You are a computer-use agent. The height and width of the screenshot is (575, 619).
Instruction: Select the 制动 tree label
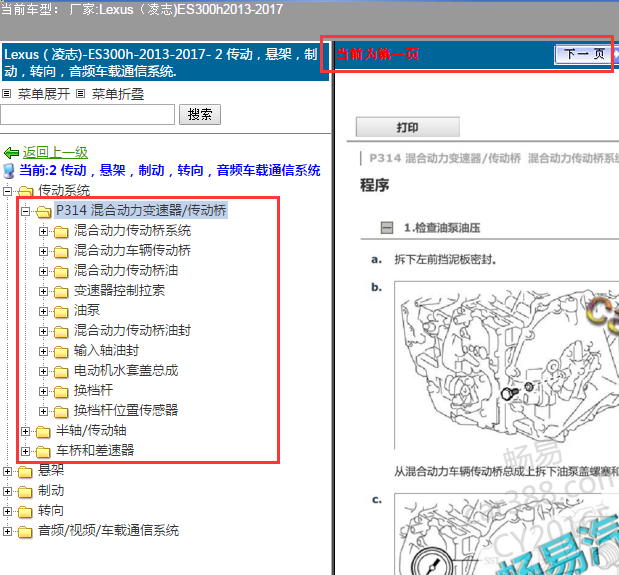click(x=51, y=491)
